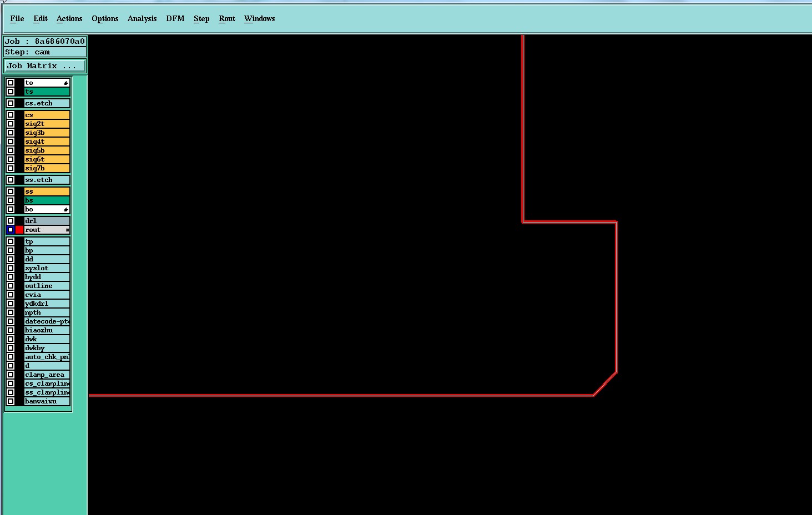
Task: Open the Actions menu
Action: coord(69,18)
